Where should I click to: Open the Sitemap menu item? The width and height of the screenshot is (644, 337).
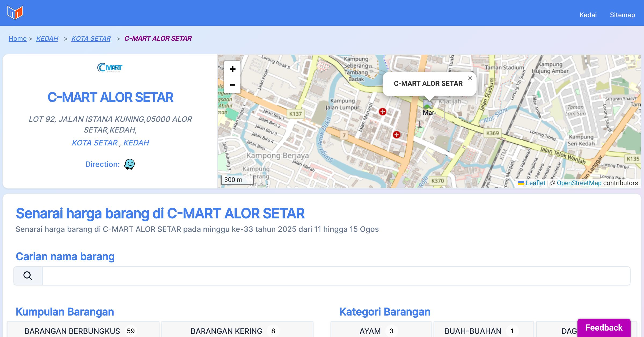622,15
